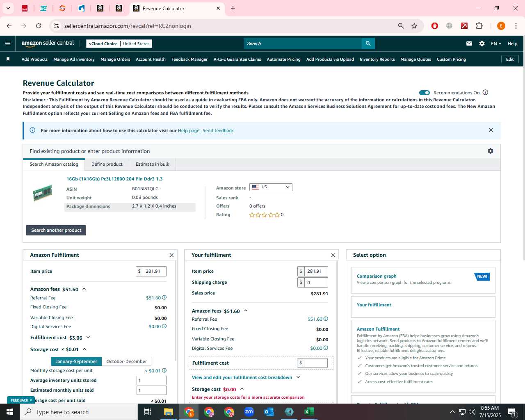This screenshot has height=420, width=525.
Task: Open Excel from the taskbar
Action: pyautogui.click(x=309, y=412)
